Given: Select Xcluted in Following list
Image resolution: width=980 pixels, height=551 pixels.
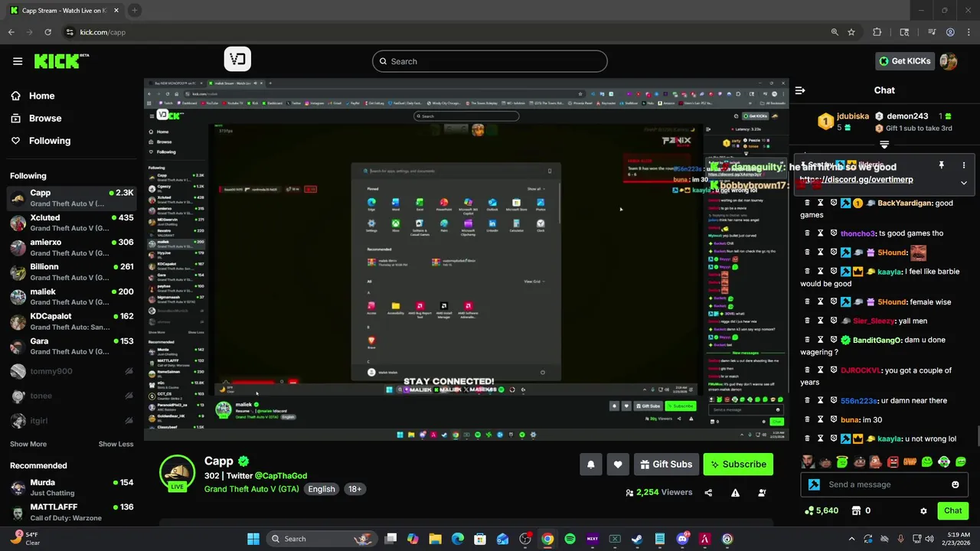Looking at the screenshot, I should coord(72,223).
